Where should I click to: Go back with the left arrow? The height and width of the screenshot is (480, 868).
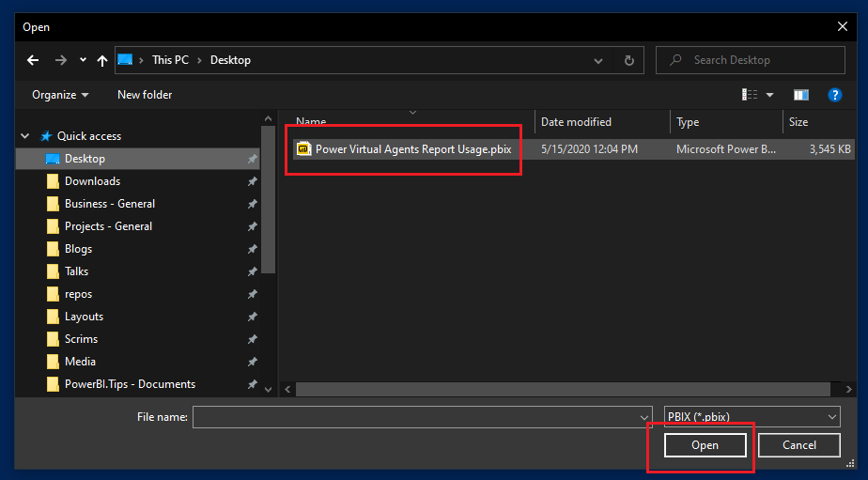pyautogui.click(x=33, y=60)
